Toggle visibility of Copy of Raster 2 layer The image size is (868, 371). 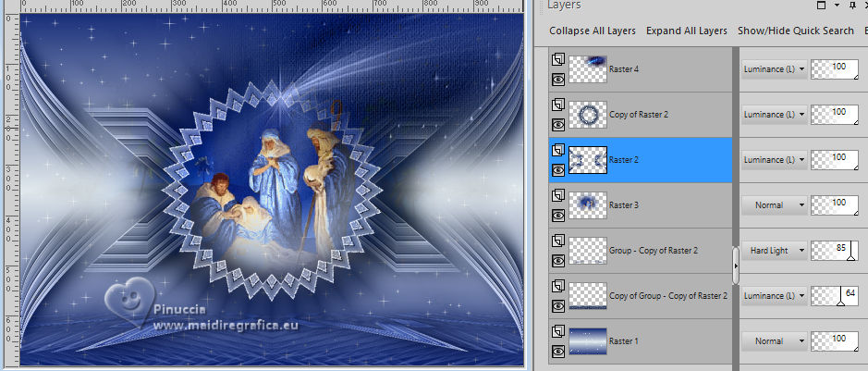coord(558,125)
